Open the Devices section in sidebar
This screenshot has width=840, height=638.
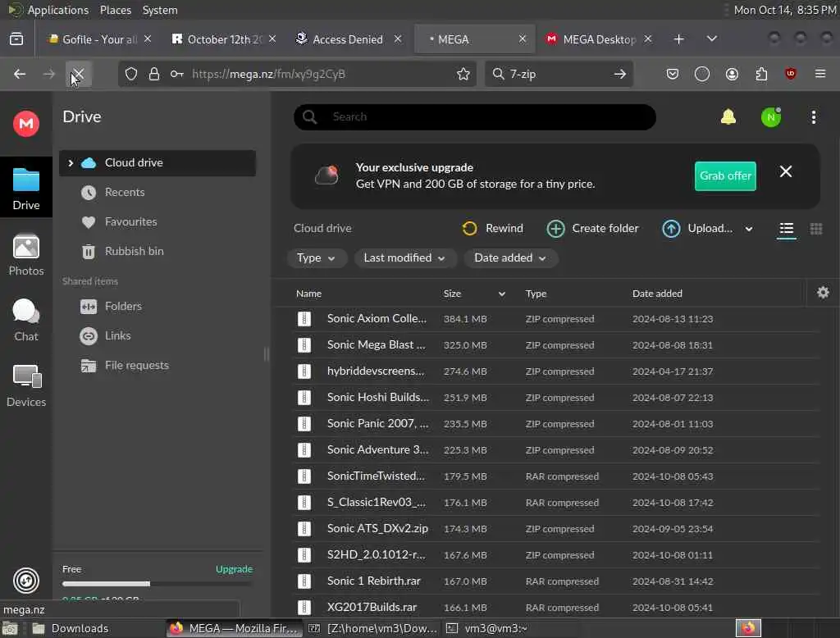tap(25, 385)
